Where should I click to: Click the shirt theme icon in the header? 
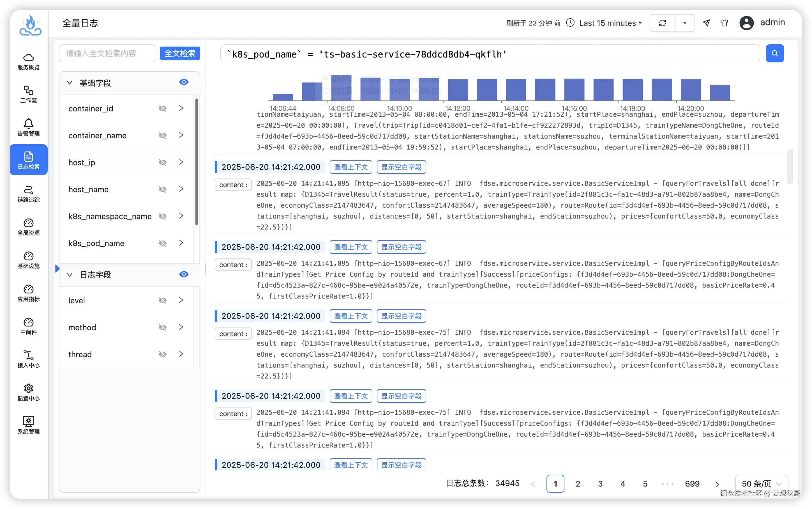724,23
